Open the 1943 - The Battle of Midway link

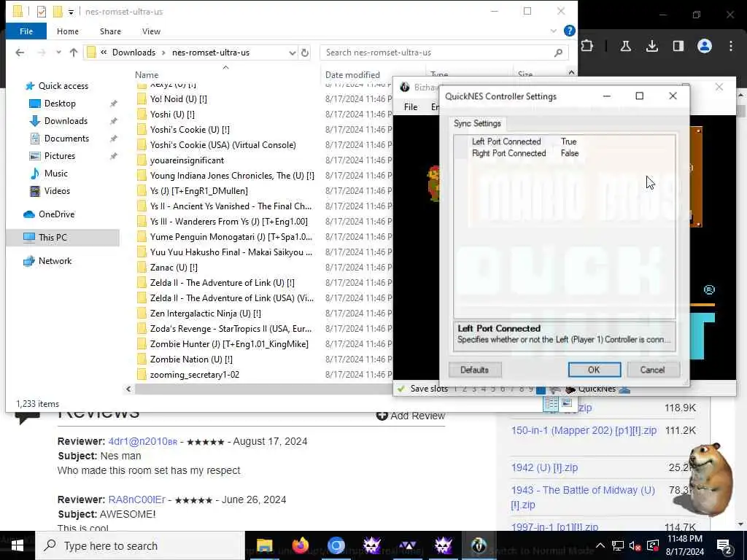583,497
